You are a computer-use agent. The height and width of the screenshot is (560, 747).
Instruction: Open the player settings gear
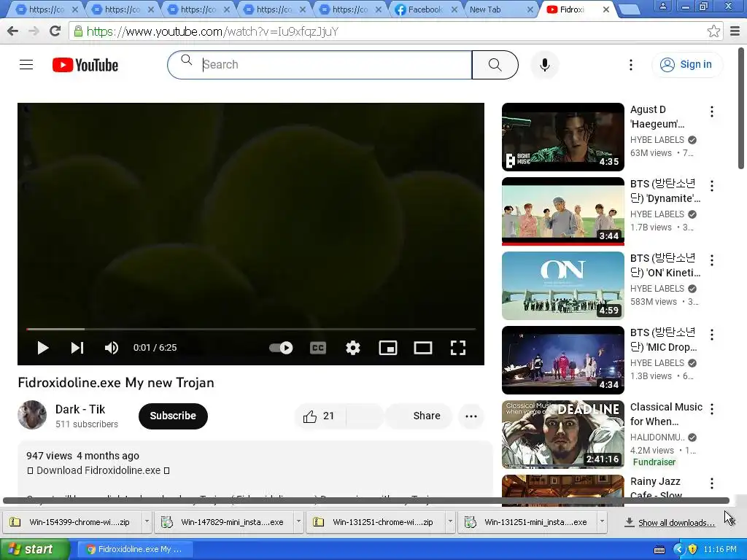click(x=352, y=348)
